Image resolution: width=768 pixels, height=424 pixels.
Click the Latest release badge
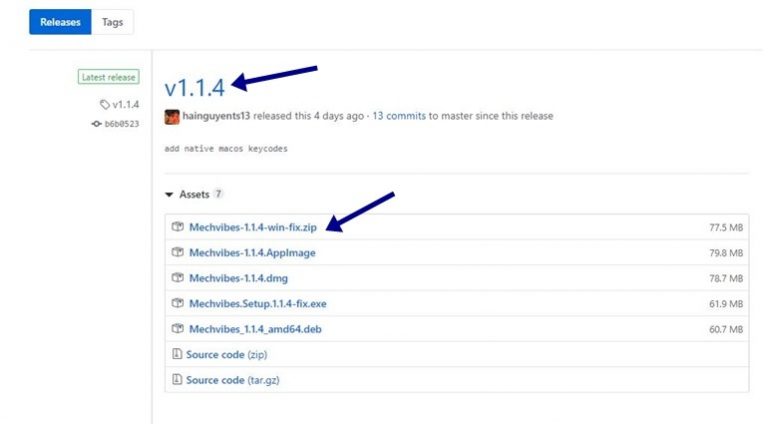pyautogui.click(x=108, y=77)
